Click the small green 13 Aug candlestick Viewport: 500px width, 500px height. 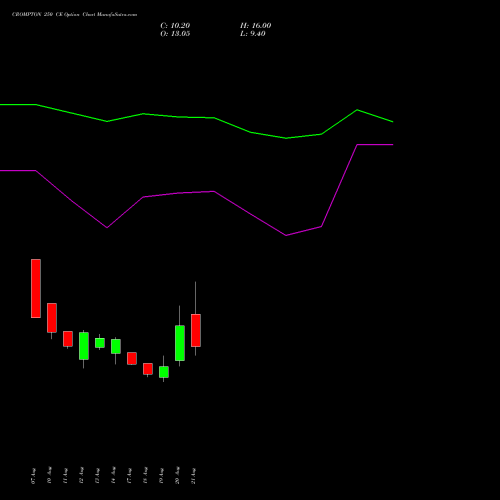(x=100, y=343)
